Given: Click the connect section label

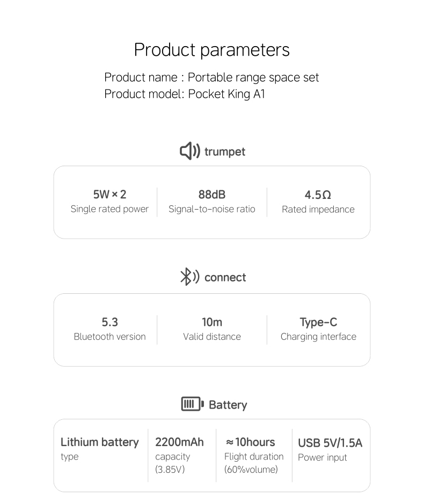Looking at the screenshot, I should 225,277.
